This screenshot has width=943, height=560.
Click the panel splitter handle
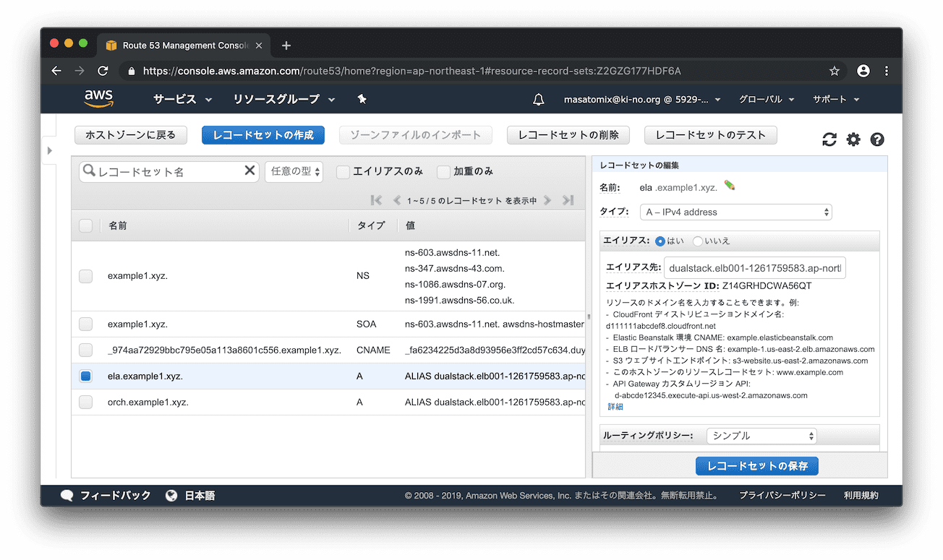click(589, 316)
